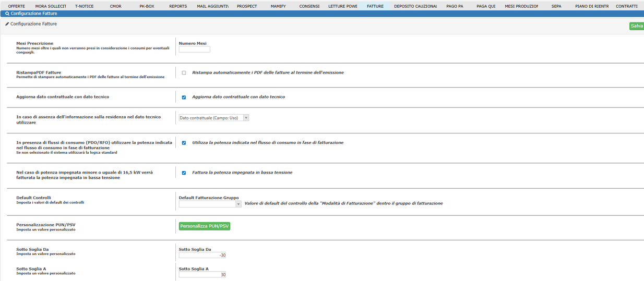
Task: Expand the Default Fatturazione Gruppo dropdown
Action: pos(210,204)
